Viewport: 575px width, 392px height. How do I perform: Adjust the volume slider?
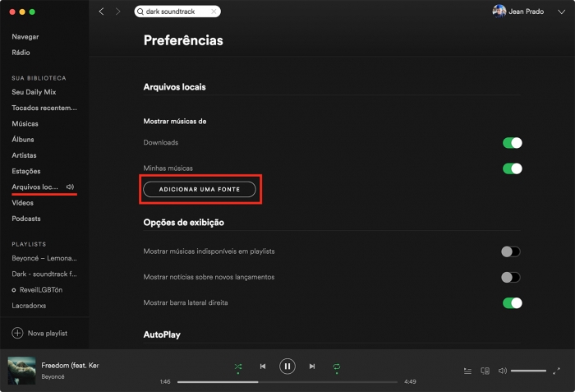coord(528,371)
